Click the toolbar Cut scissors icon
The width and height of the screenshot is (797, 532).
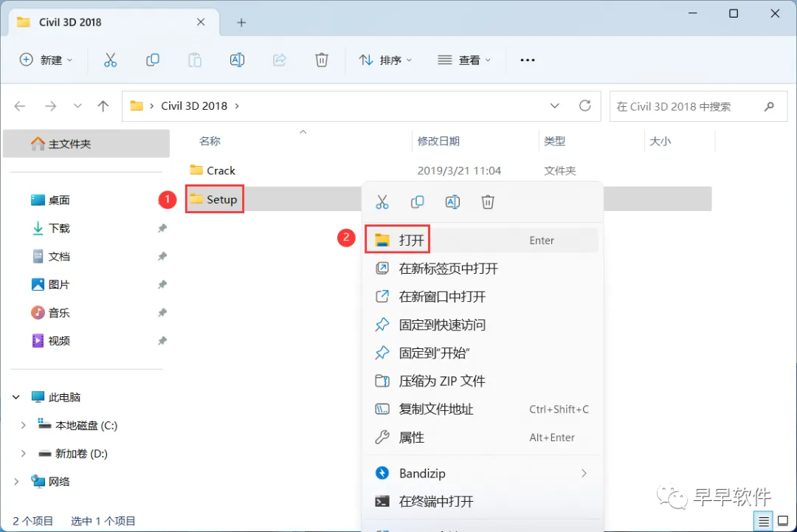pyautogui.click(x=110, y=60)
